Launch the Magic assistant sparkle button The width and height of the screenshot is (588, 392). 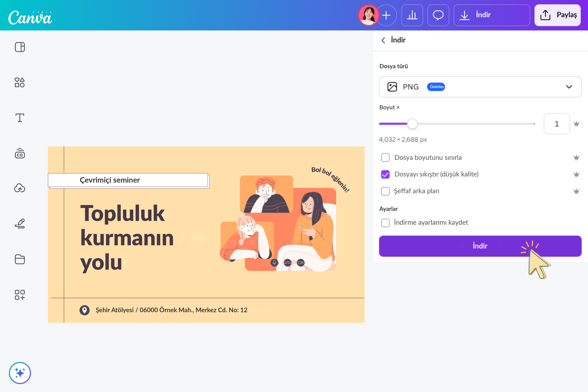coord(20,373)
